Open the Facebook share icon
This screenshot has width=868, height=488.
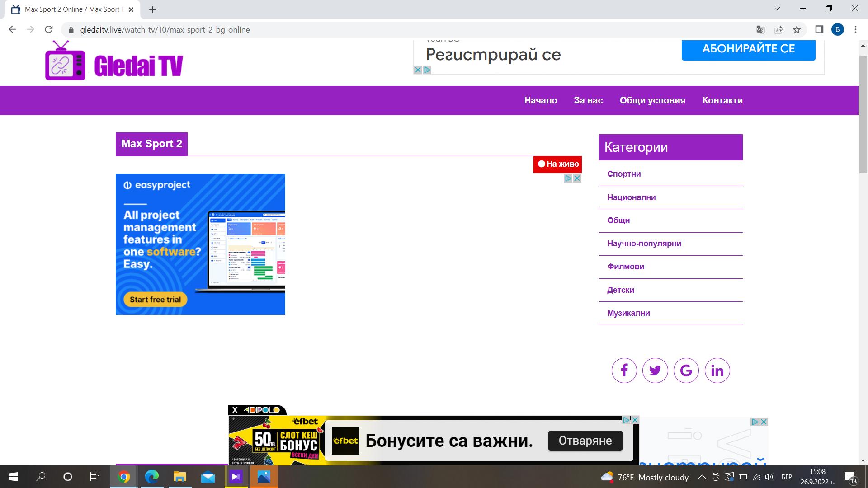624,370
